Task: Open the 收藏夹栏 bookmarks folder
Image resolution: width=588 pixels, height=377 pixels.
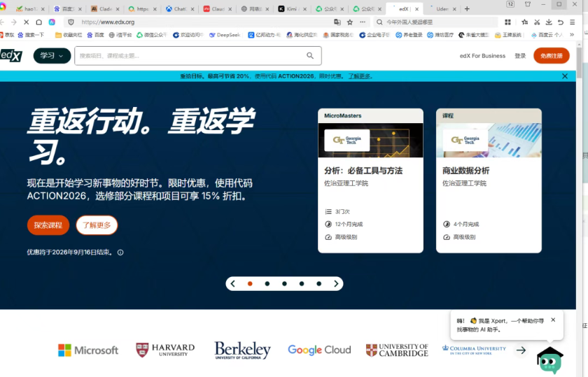Action: [69, 35]
